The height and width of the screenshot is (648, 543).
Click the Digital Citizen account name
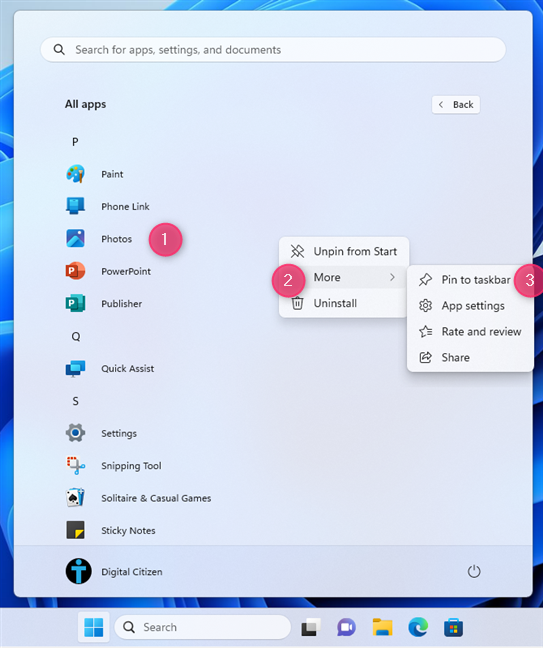(x=132, y=572)
